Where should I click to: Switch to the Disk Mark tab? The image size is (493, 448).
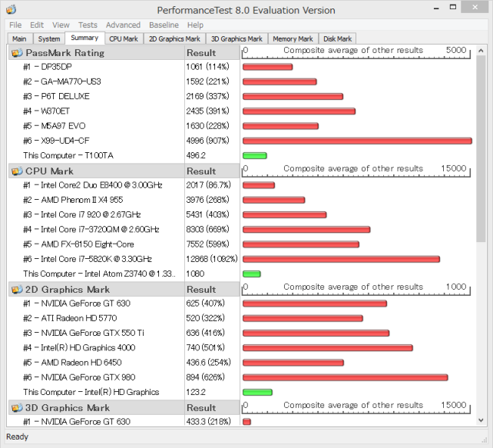coord(337,38)
